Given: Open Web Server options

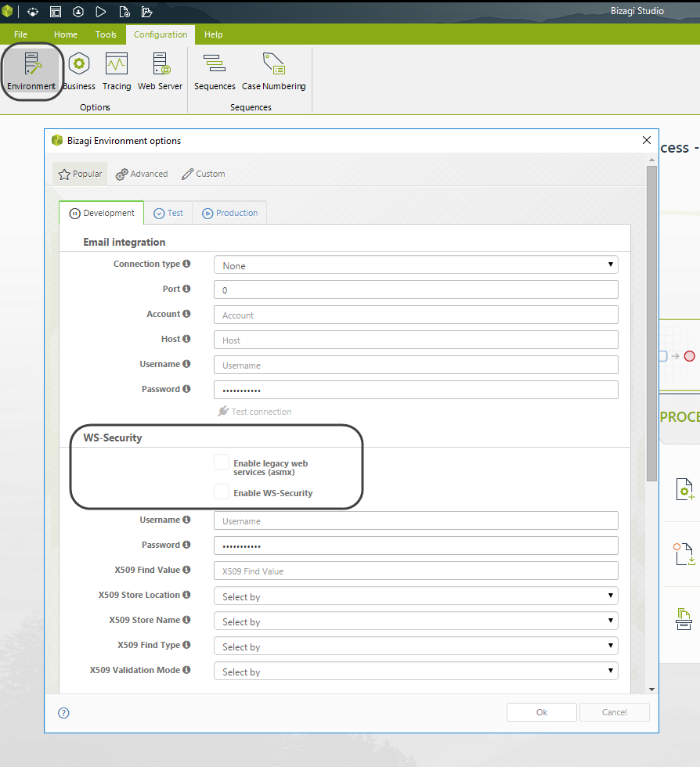Looking at the screenshot, I should pos(160,72).
